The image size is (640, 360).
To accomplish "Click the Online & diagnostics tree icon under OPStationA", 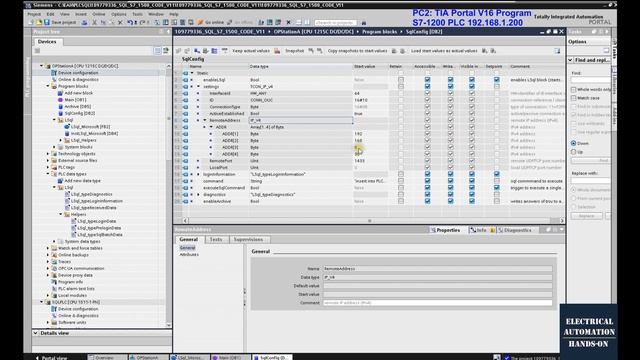I will pos(54,80).
